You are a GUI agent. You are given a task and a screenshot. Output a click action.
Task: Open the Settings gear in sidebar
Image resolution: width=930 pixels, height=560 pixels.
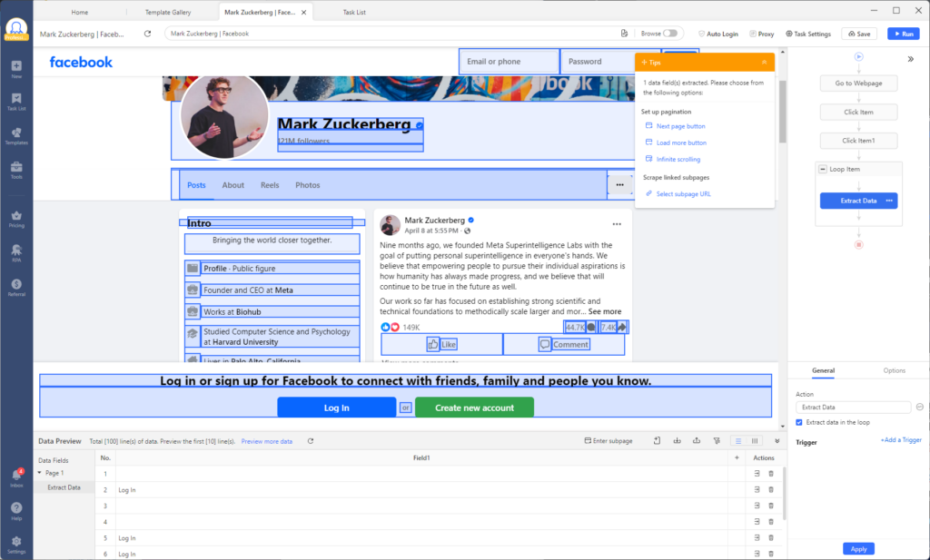click(16, 544)
